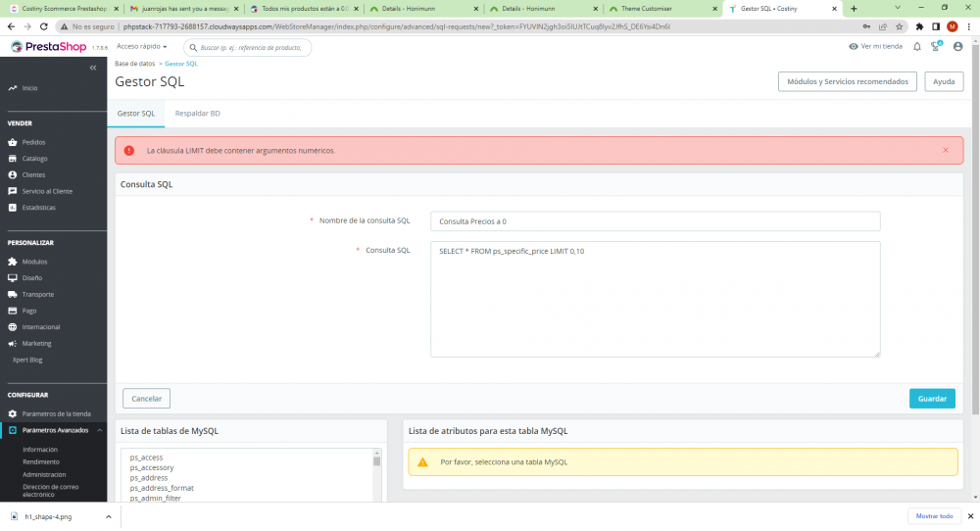Close the downloads bar
980x531 pixels.
pos(970,516)
